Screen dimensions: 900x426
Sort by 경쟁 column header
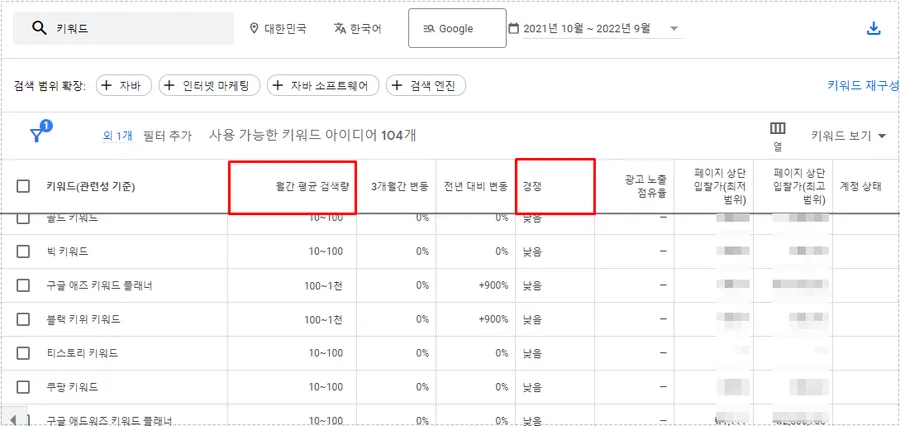click(x=532, y=187)
